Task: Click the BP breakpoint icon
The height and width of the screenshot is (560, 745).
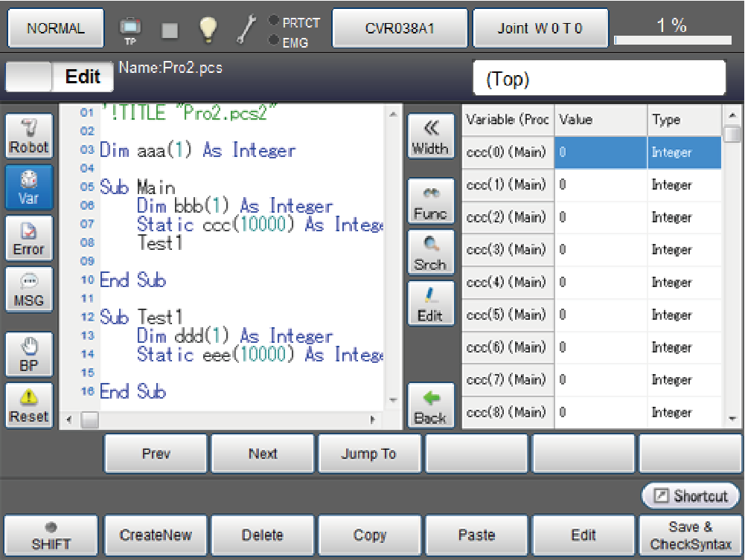Action: [29, 354]
